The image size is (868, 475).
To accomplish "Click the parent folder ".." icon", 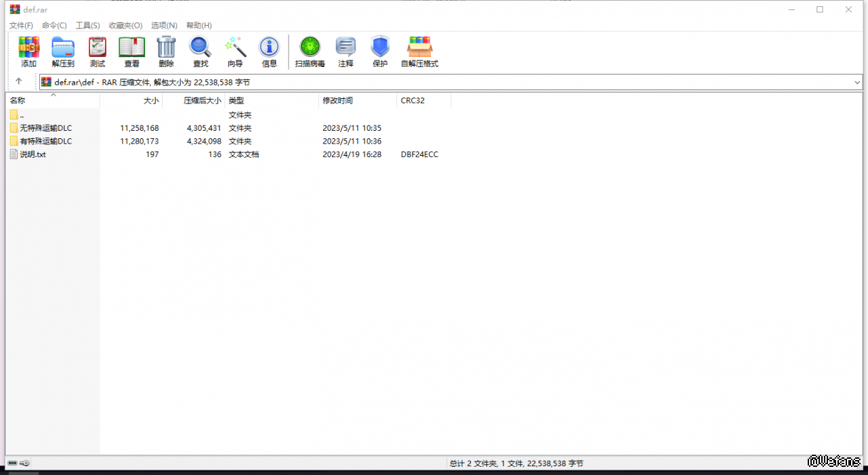I will point(14,115).
